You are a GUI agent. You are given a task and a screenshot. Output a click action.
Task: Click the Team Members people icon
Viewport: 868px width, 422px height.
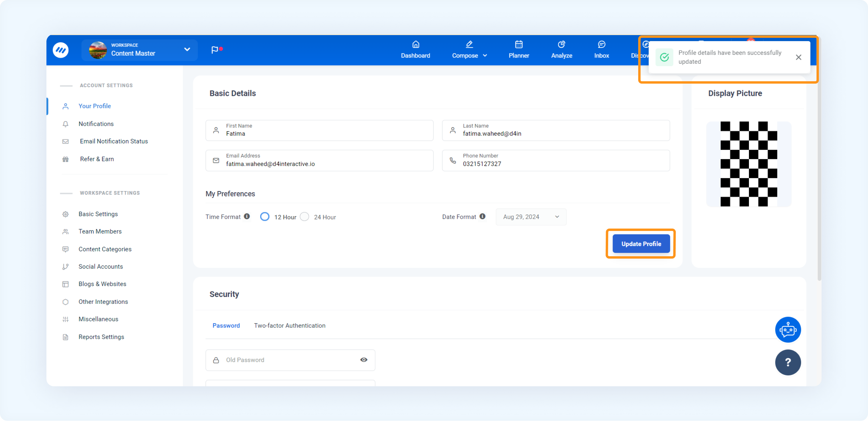pyautogui.click(x=65, y=232)
